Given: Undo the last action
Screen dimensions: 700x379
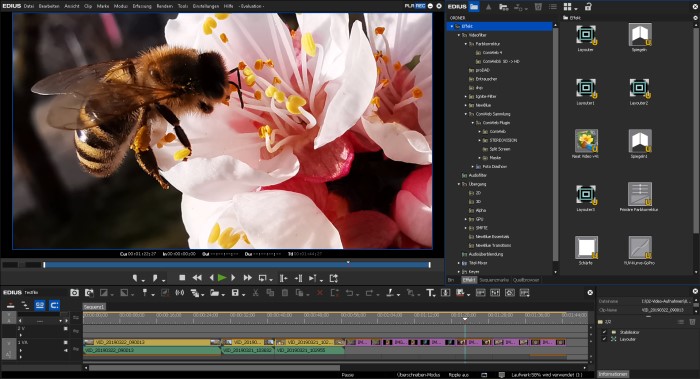Looking at the screenshot, I should tap(350, 293).
